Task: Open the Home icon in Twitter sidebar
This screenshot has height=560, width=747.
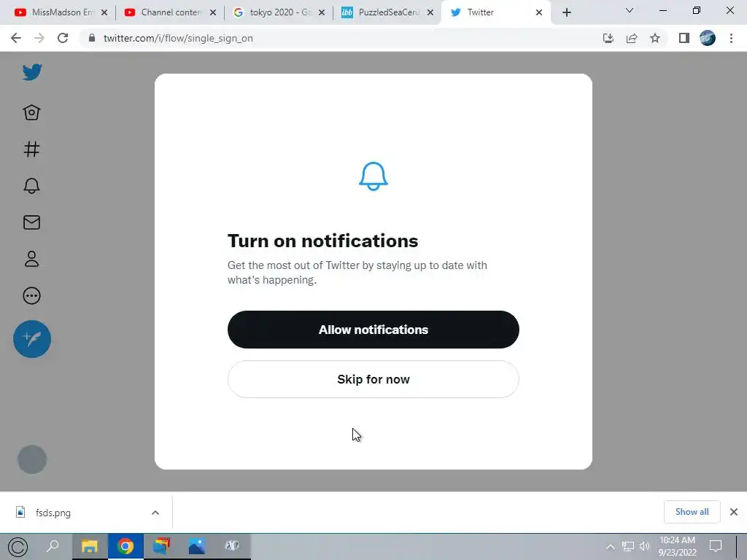Action: (31, 112)
